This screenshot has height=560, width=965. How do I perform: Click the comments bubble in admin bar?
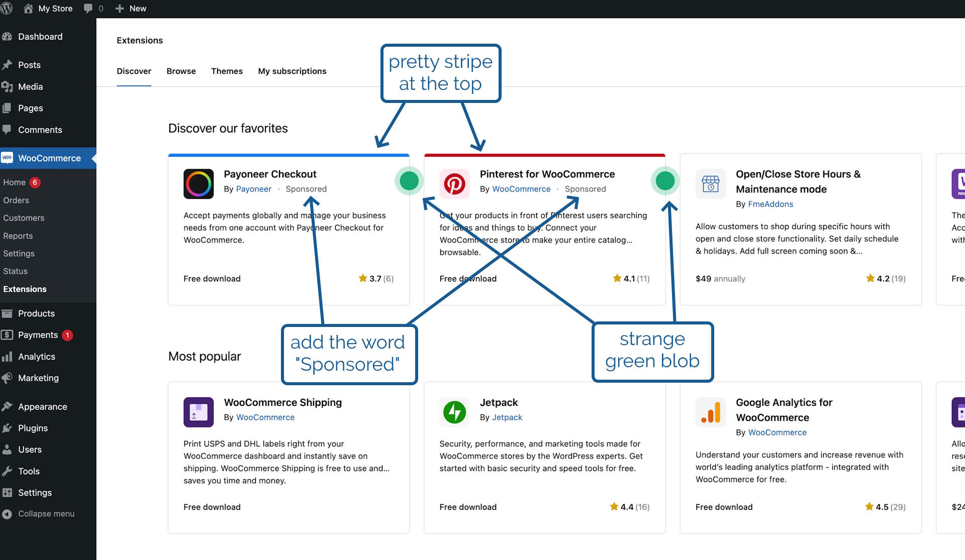pos(88,9)
